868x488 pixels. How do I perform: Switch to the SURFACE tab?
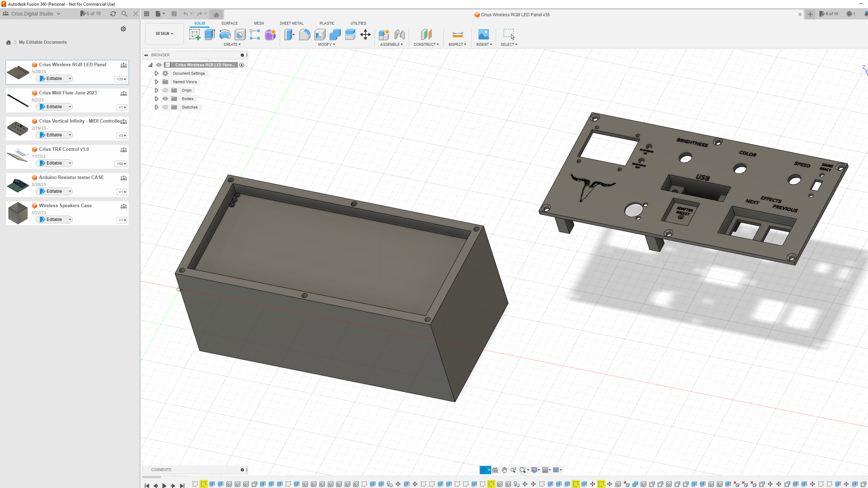pyautogui.click(x=229, y=23)
